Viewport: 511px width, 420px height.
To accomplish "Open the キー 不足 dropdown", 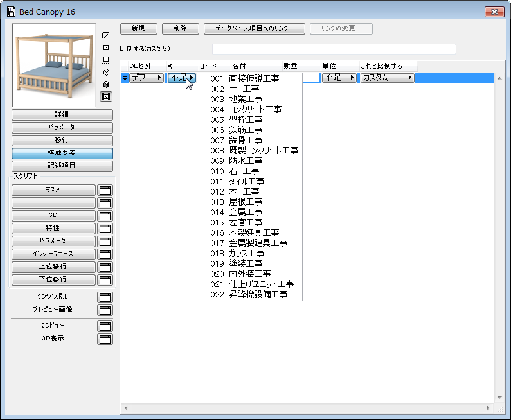I will click(x=182, y=78).
